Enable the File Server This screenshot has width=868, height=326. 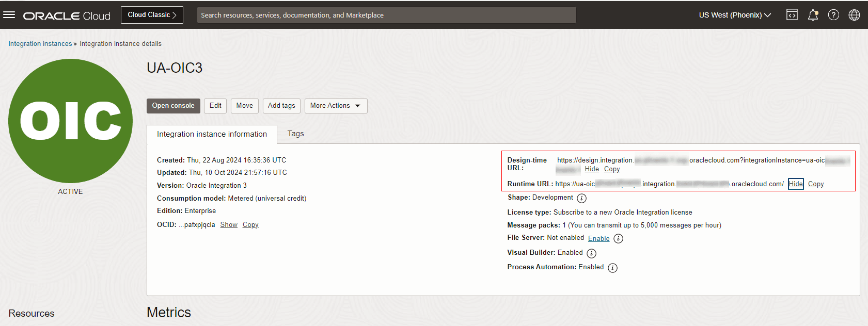pos(599,239)
